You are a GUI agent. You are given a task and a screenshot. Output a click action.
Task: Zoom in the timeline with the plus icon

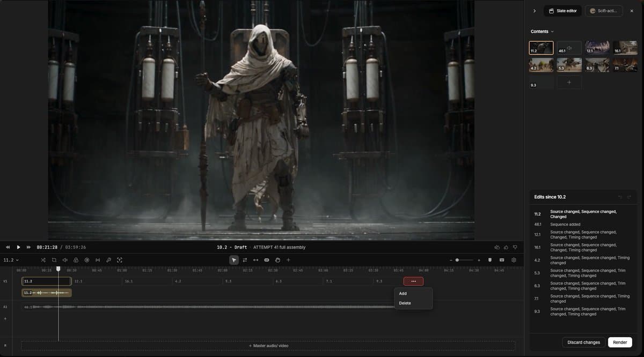point(479,260)
